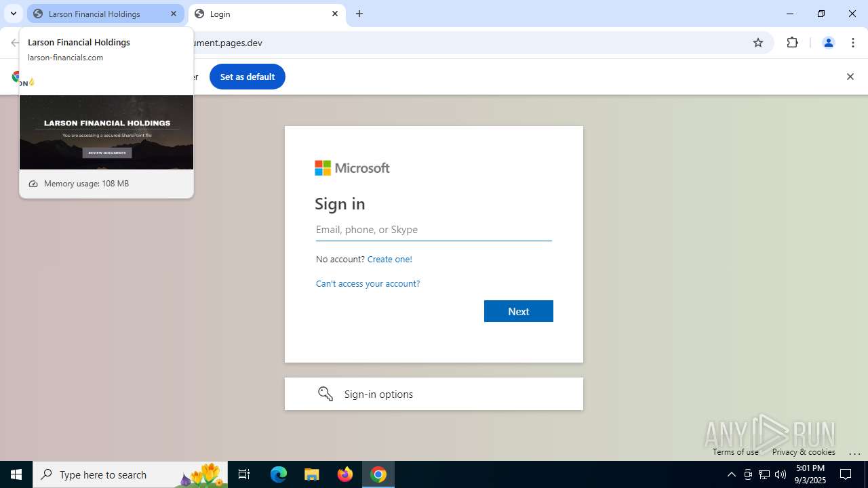The image size is (868, 488).
Task: Open Can't access your account? link
Action: click(368, 283)
